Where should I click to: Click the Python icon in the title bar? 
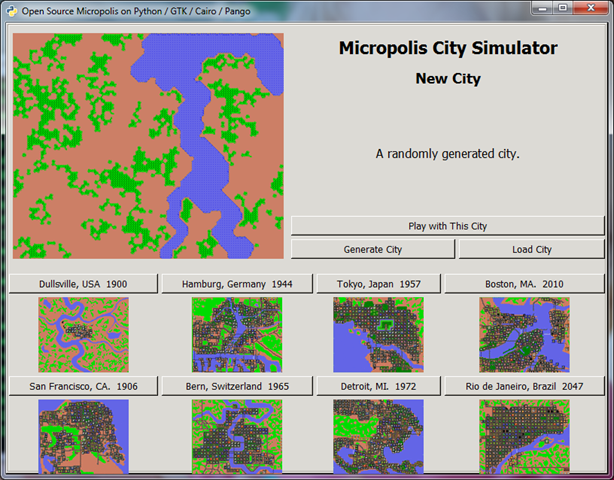pyautogui.click(x=12, y=11)
